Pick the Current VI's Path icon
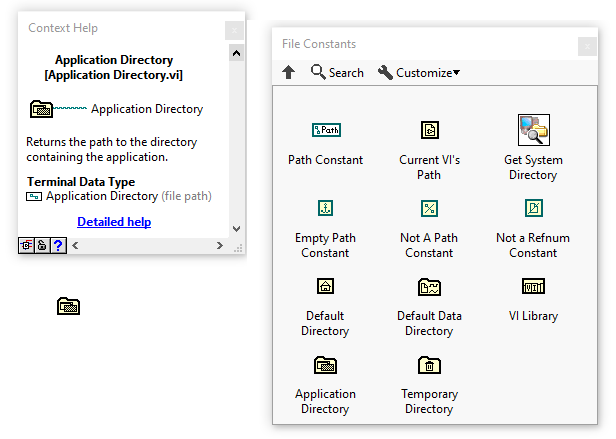Image resolution: width=616 pixels, height=439 pixels. 429,130
